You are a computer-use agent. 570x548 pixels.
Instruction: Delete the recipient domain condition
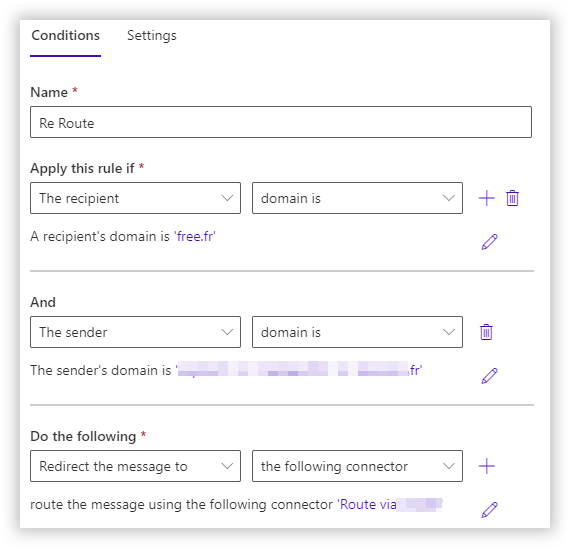pos(512,198)
